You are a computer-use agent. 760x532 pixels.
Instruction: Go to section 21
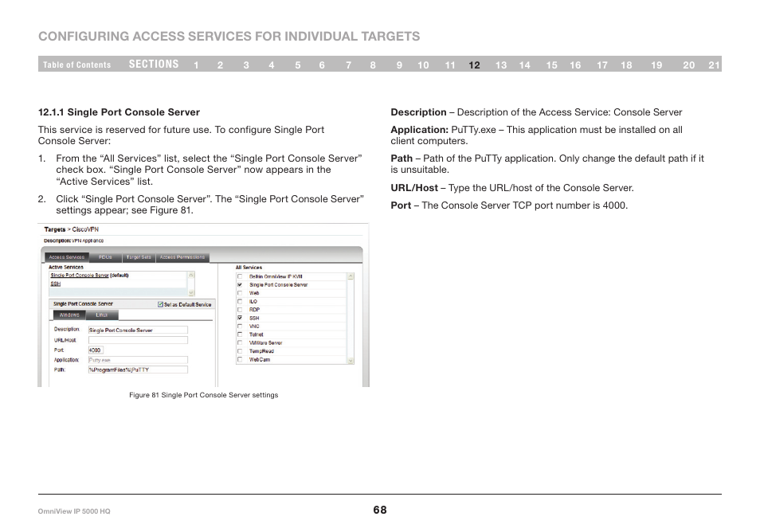click(x=714, y=65)
